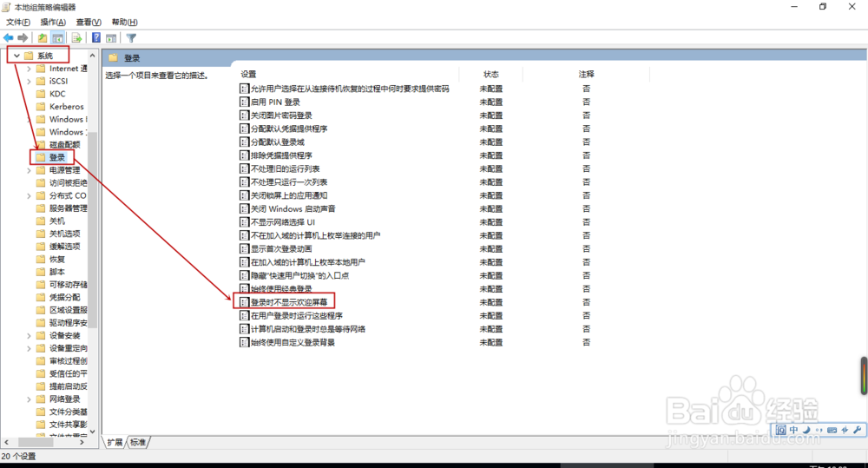Click the tree vertical scrollbar thumb
868x468 pixels.
pos(93,230)
